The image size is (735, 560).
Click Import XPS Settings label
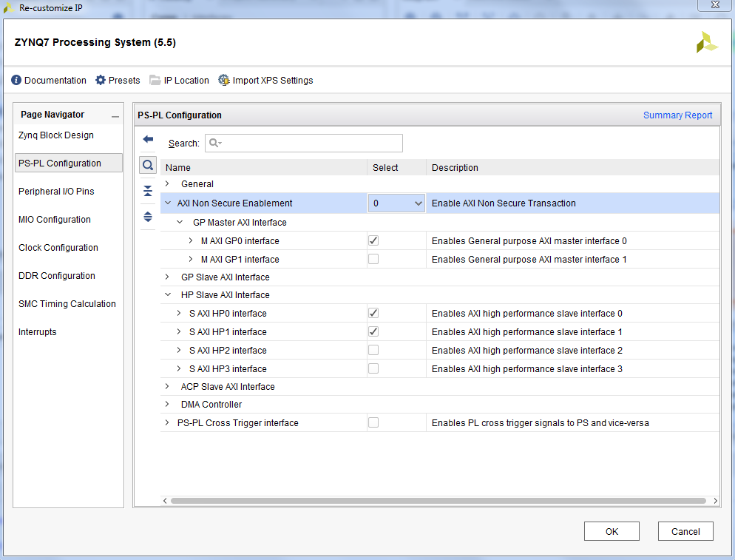tap(273, 80)
